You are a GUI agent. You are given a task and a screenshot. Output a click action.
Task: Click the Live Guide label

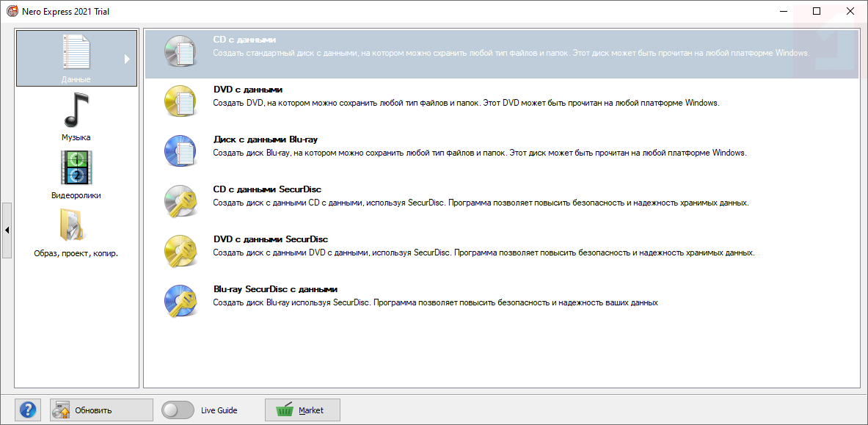tap(219, 410)
